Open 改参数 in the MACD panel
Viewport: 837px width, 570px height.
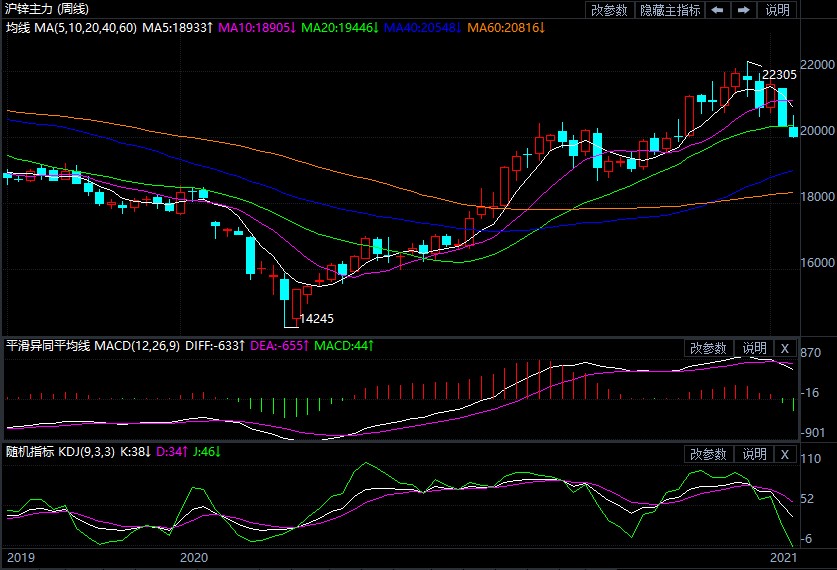709,348
